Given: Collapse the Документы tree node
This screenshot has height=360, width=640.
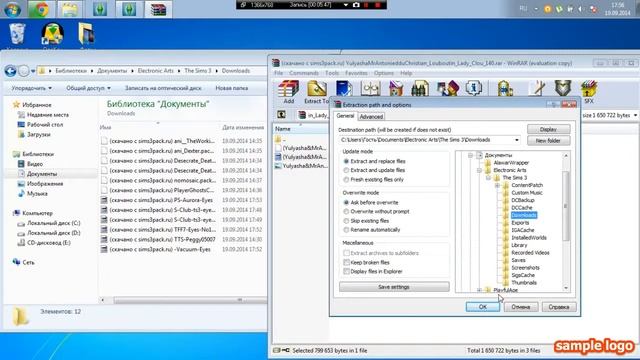Looking at the screenshot, I should coord(470,156).
